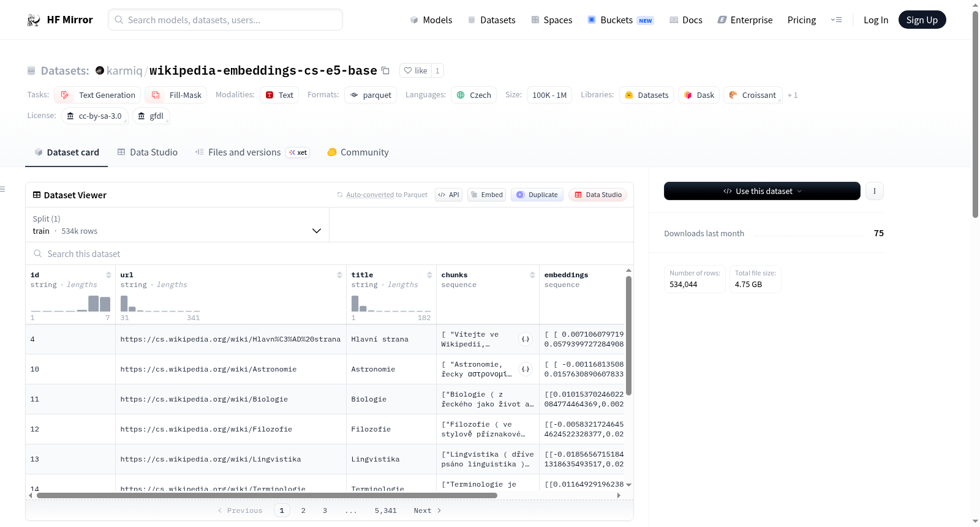
Task: Click the Text modality tag
Action: pyautogui.click(x=279, y=95)
